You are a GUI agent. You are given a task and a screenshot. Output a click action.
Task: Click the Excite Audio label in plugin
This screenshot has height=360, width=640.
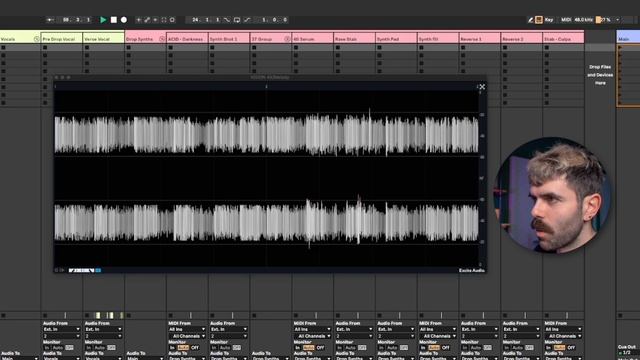tap(471, 270)
